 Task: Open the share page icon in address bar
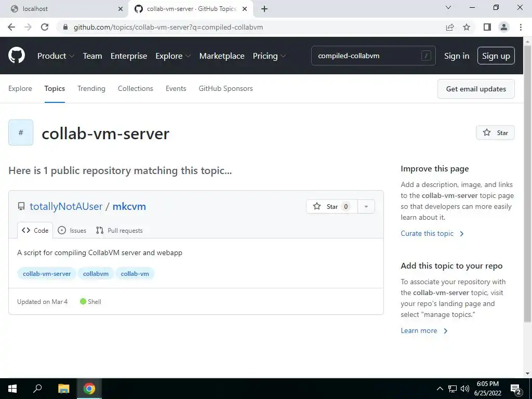(x=450, y=27)
